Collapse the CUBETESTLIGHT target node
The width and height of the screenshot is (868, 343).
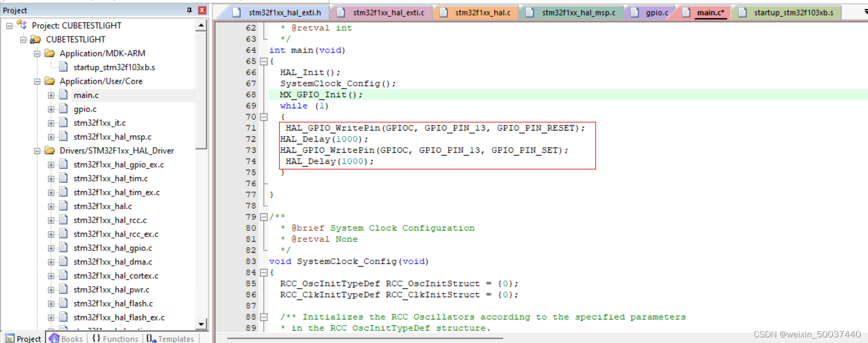23,40
